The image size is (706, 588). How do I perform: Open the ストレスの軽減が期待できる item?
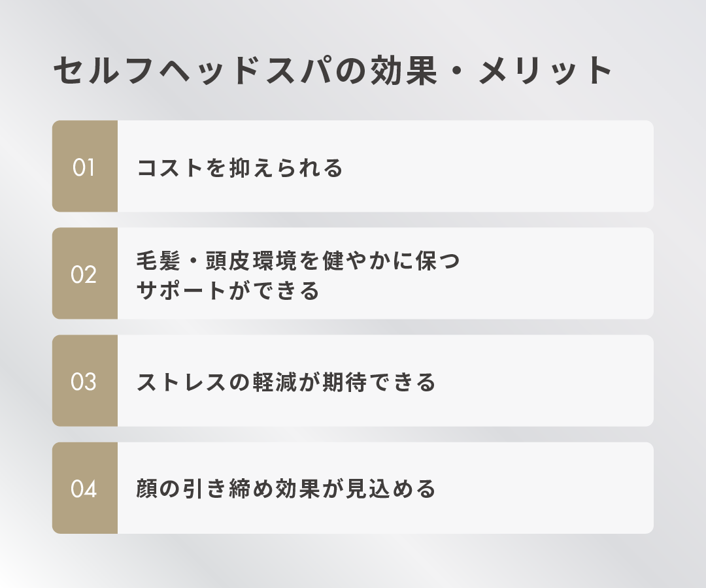[286, 382]
